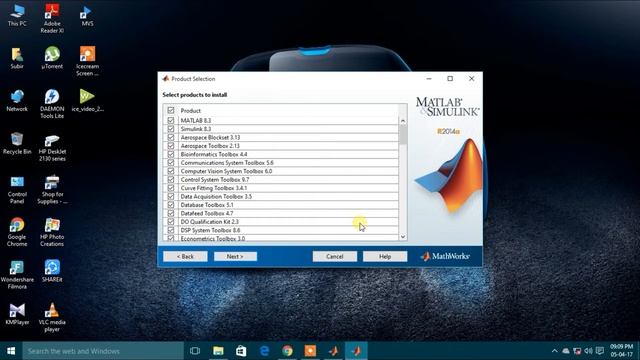Screen dimensions: 640x360
Task: Click the highlighted active MATLAB installer taskbar button
Action: (x=356, y=351)
